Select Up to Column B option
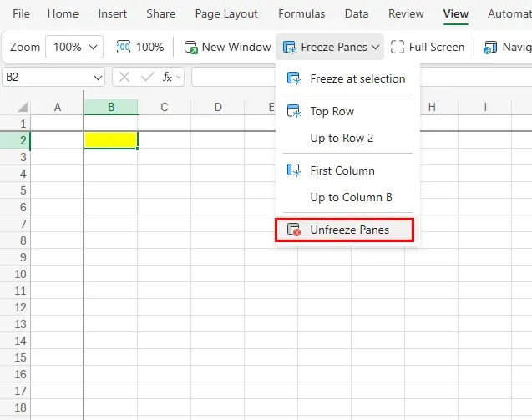 (x=351, y=197)
